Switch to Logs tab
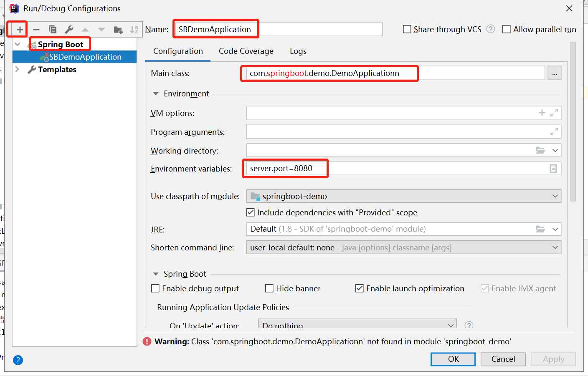Screen dimensions: 588x376 point(298,51)
